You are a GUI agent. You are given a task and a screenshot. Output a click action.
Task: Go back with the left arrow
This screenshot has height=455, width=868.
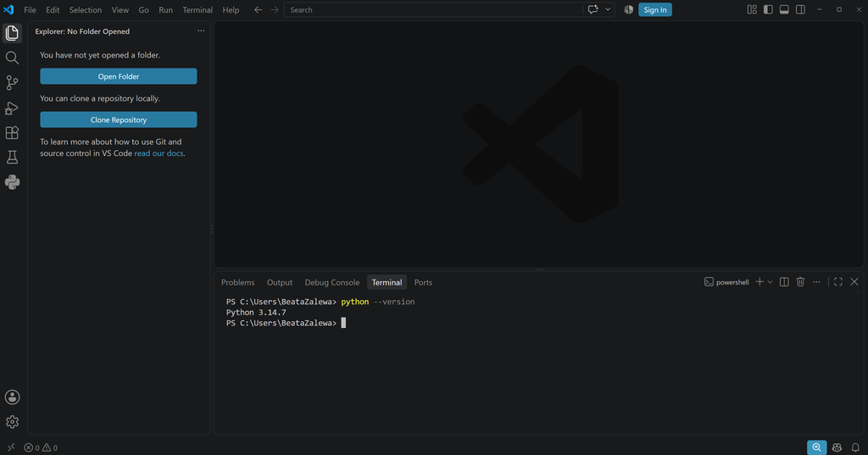click(x=258, y=9)
